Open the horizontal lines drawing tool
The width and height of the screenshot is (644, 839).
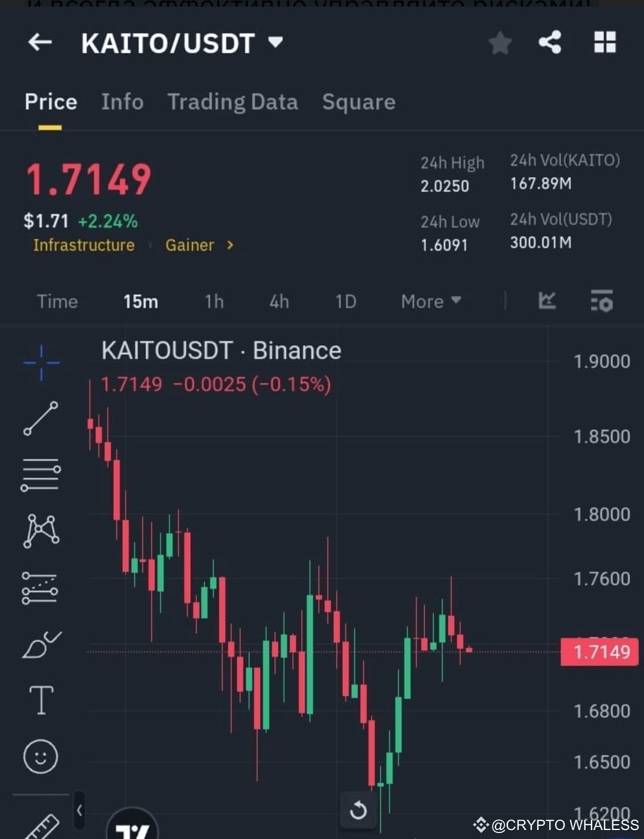click(x=41, y=474)
